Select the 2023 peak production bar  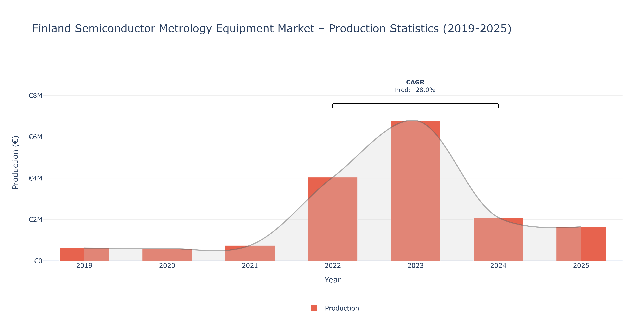coord(415,191)
